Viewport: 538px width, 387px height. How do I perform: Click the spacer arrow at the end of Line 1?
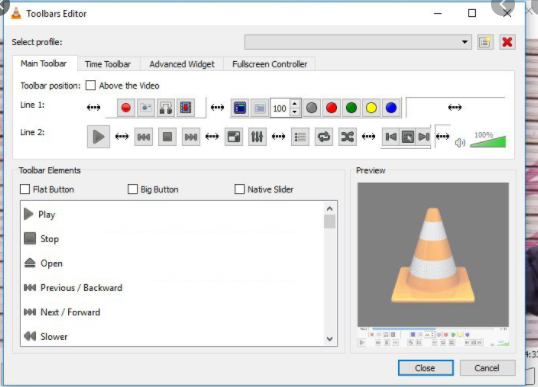point(455,108)
